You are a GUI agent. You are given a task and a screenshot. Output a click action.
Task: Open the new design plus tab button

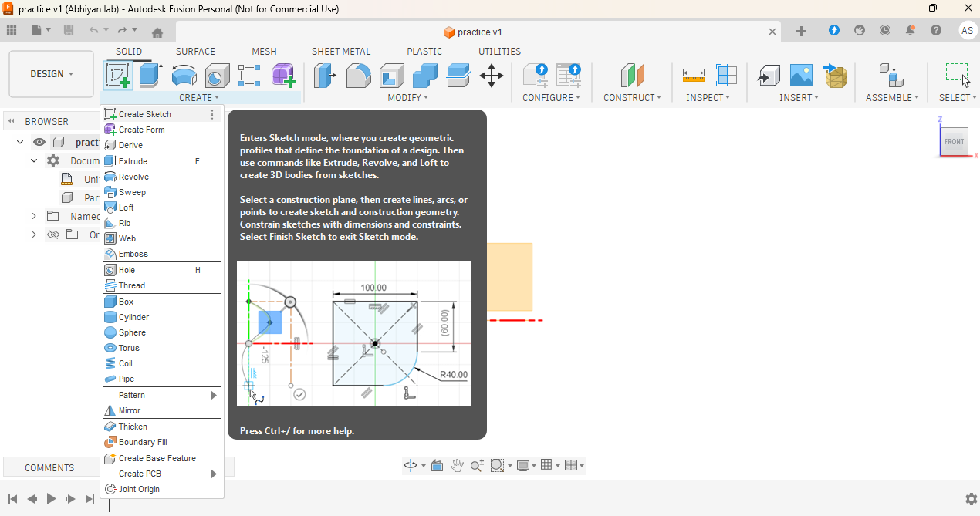click(801, 31)
